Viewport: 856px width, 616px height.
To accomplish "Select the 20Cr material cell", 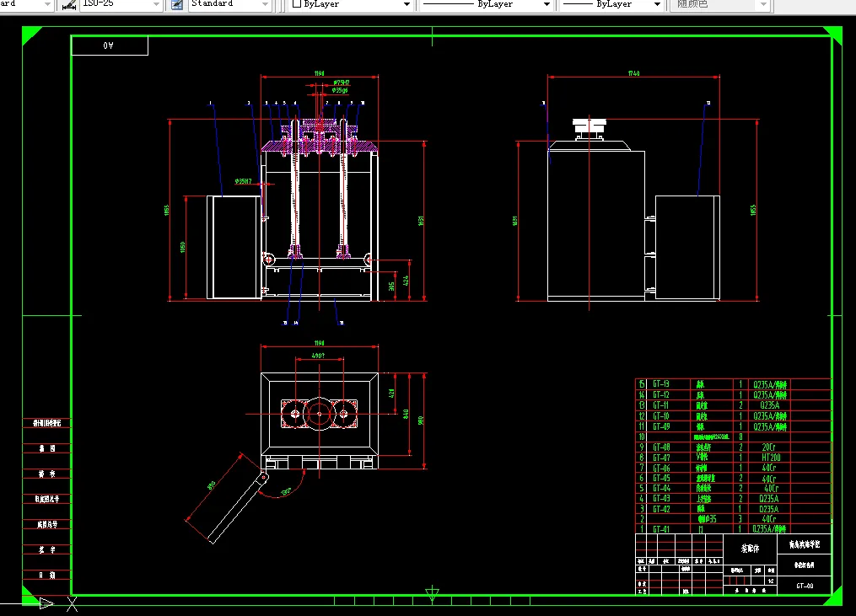I will click(x=768, y=447).
